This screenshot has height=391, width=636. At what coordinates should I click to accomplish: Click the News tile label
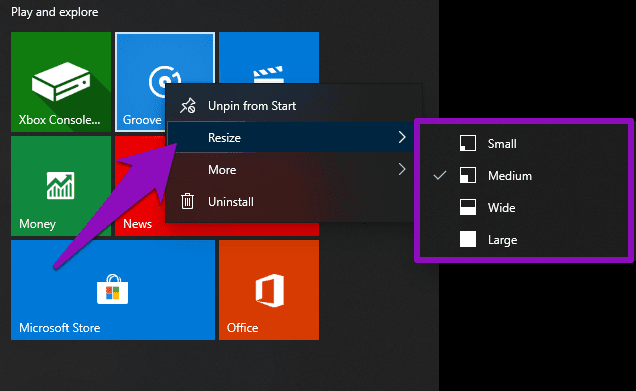click(138, 224)
